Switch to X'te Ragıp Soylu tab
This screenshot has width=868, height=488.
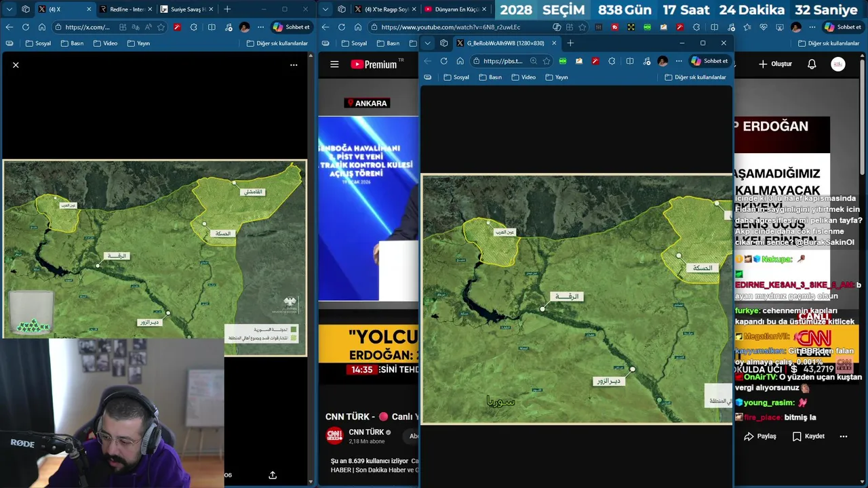(384, 9)
